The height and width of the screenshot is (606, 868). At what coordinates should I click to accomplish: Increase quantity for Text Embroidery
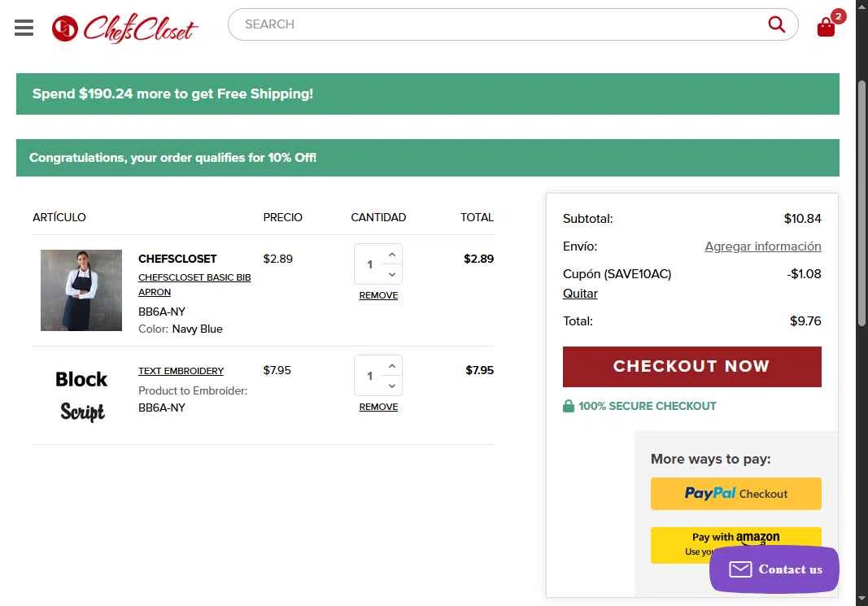point(392,366)
